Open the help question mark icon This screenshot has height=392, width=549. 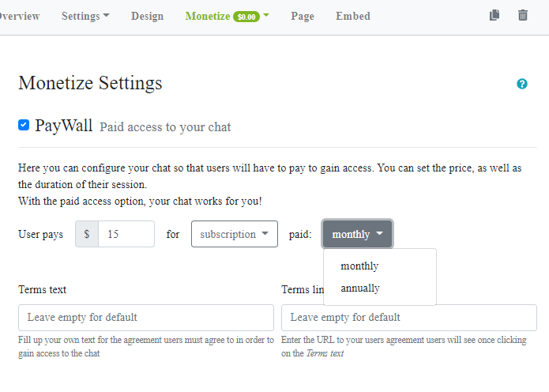pos(522,84)
